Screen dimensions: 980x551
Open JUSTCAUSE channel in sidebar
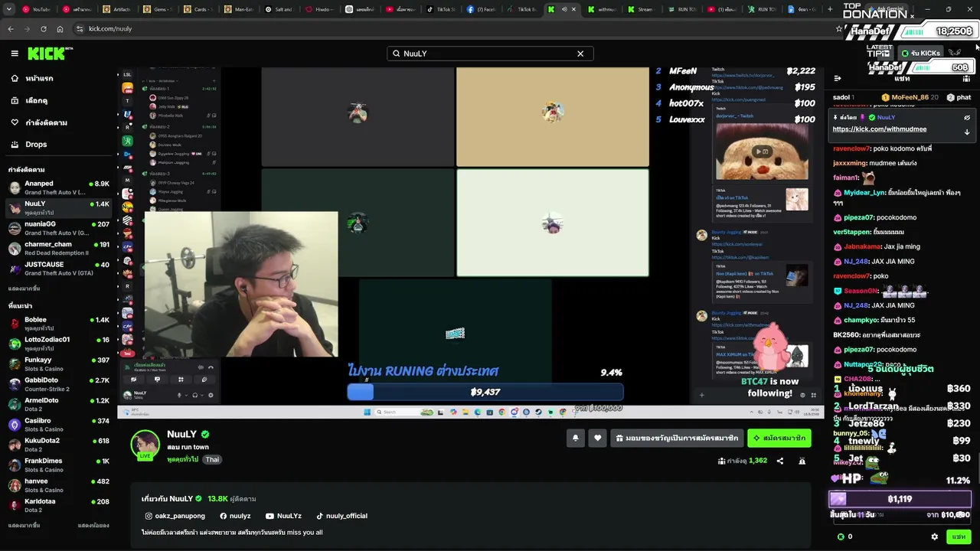click(x=59, y=269)
